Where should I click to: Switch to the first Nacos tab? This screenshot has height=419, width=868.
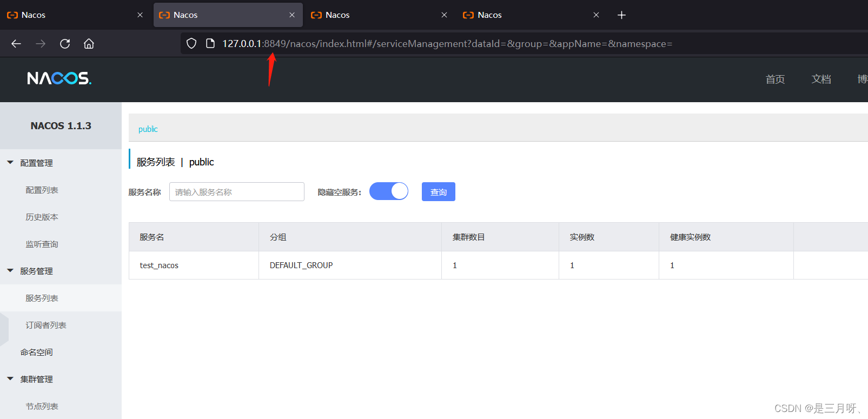pos(75,15)
